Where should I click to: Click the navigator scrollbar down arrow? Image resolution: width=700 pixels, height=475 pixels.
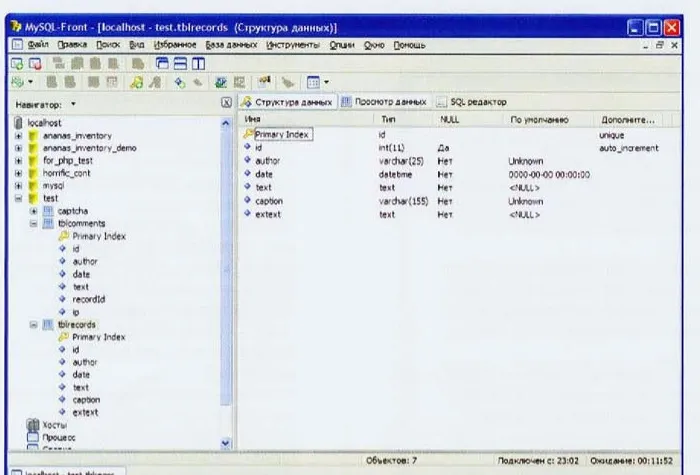226,443
